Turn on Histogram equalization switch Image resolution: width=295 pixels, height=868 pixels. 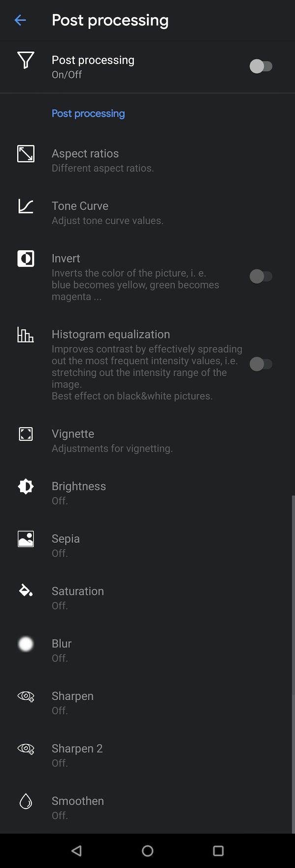(x=261, y=364)
